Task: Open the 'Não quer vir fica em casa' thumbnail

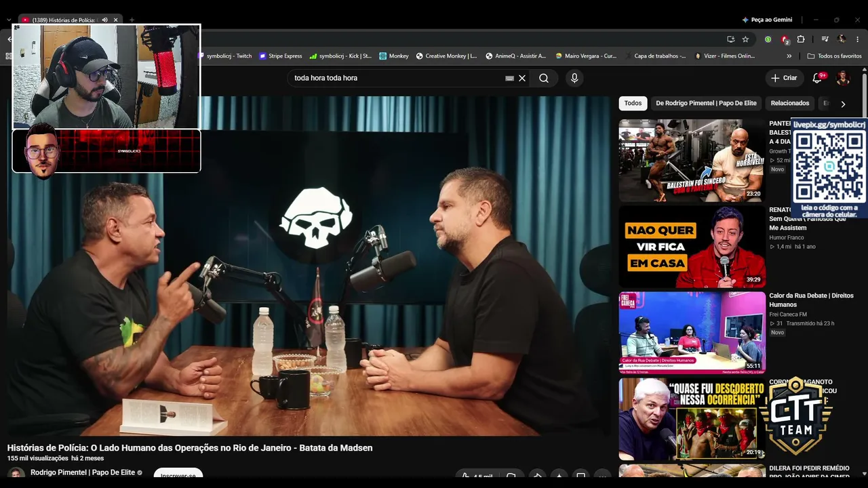Action: (692, 247)
